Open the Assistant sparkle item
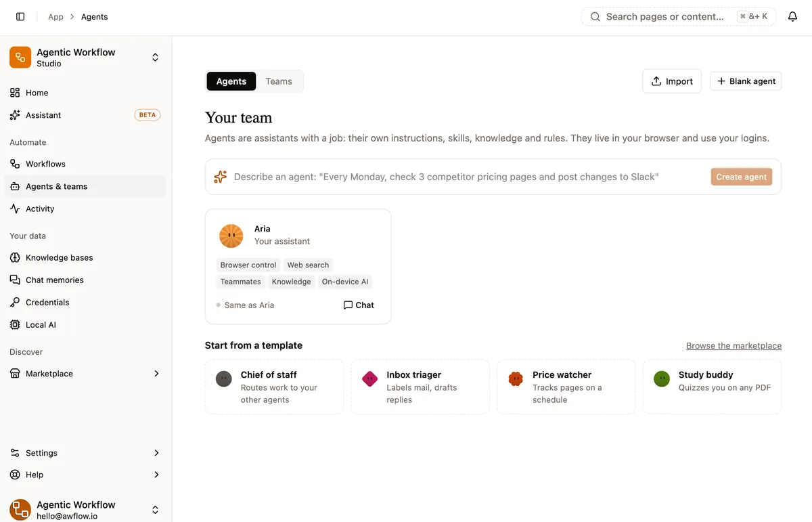This screenshot has width=812, height=522. pos(85,115)
